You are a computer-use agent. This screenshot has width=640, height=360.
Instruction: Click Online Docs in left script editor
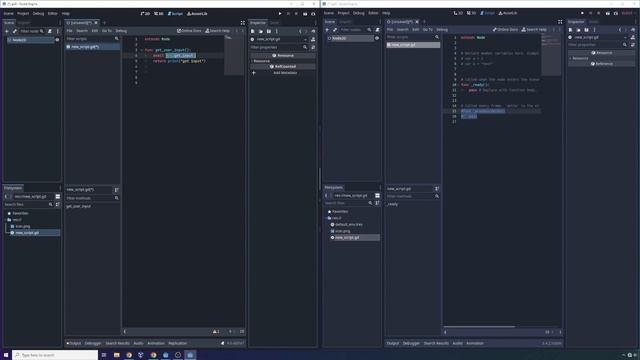coord(189,31)
